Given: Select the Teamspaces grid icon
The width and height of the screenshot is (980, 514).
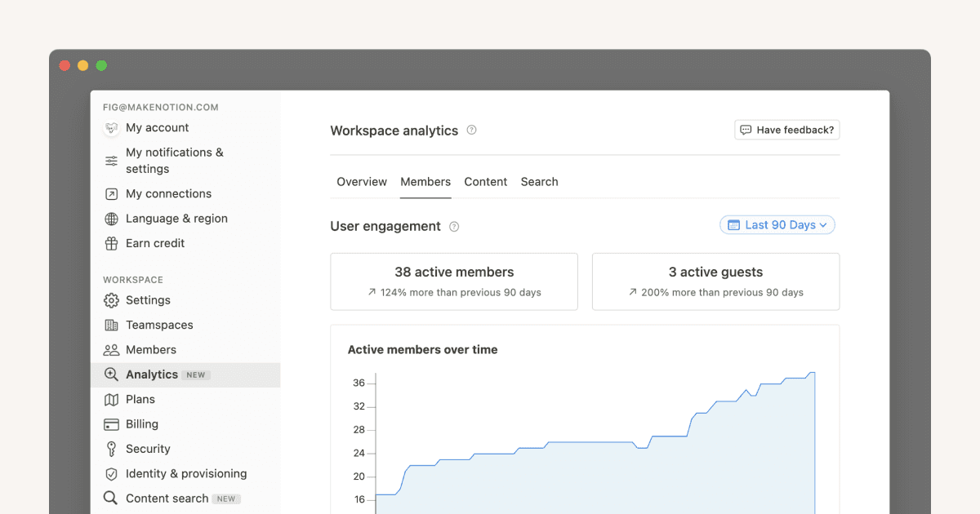Looking at the screenshot, I should pos(111,325).
